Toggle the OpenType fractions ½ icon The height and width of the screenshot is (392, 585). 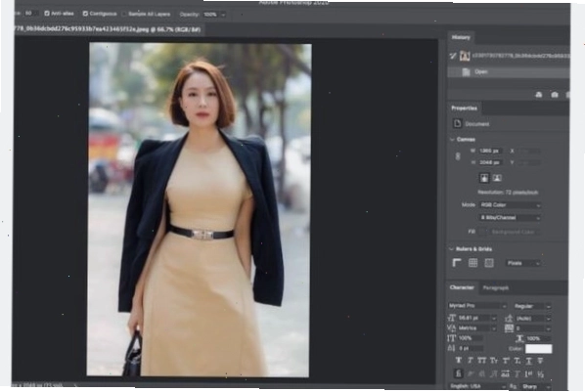pos(540,374)
